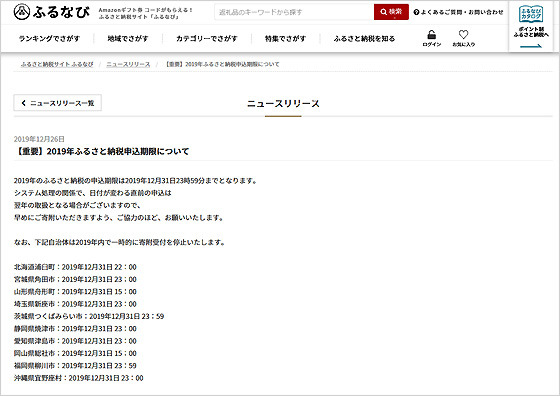Click the 【重要】2019年ふるさと納税申込期限について title
The height and width of the screenshot is (396, 560).
point(101,151)
